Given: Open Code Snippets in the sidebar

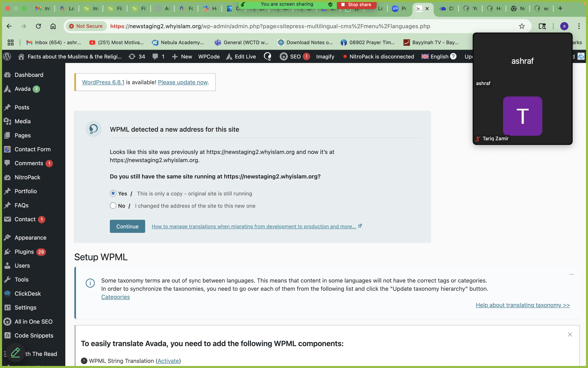Looking at the screenshot, I should coord(34,335).
